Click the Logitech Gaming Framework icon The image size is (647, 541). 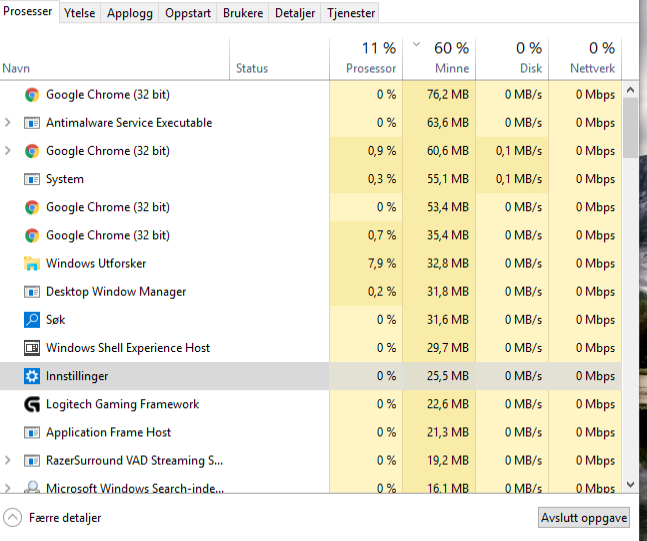pyautogui.click(x=31, y=404)
